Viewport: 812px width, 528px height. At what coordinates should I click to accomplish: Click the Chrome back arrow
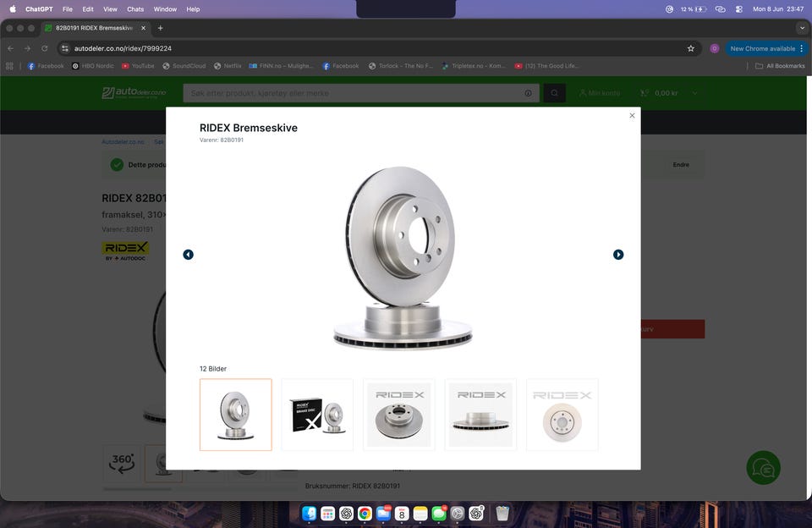click(11, 48)
